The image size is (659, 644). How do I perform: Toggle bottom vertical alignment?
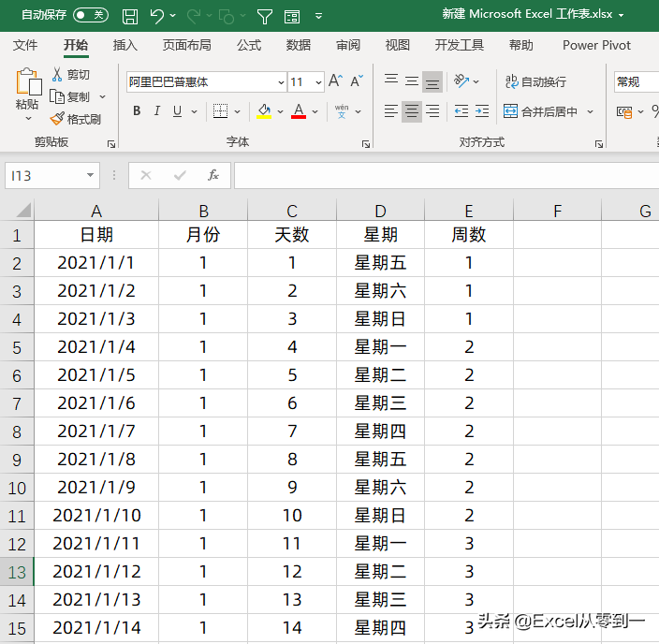(432, 81)
